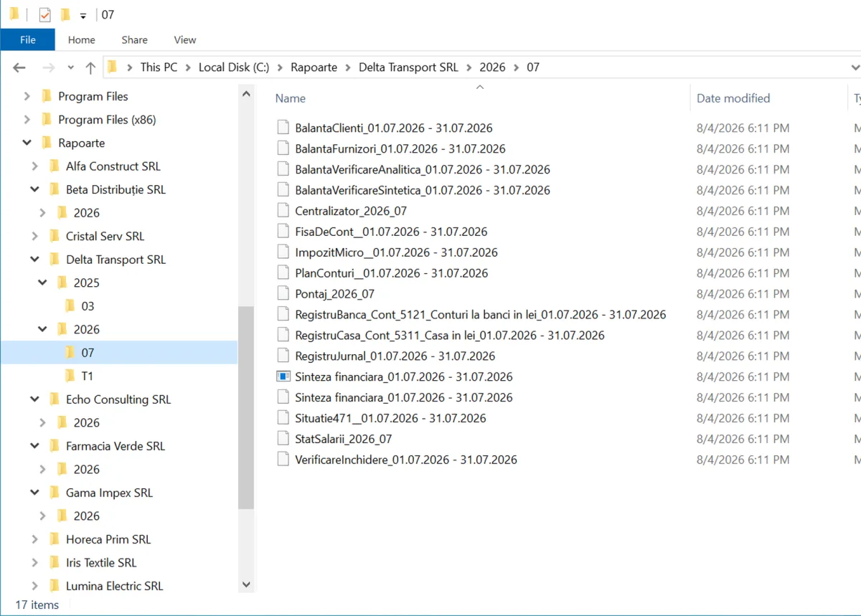861x616 pixels.
Task: Open the recent locations dropdown arrow
Action: tap(70, 67)
